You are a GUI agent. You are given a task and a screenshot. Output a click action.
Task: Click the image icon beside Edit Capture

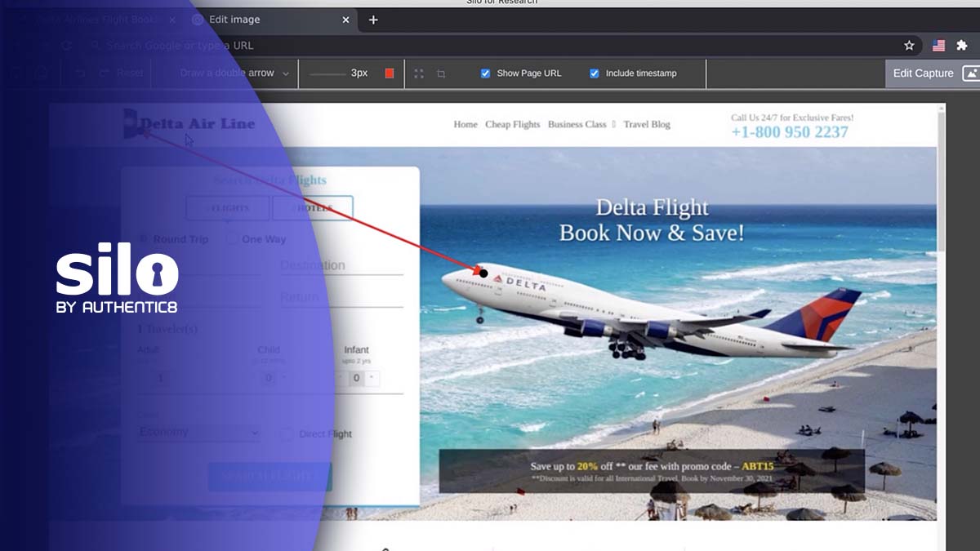tap(970, 73)
